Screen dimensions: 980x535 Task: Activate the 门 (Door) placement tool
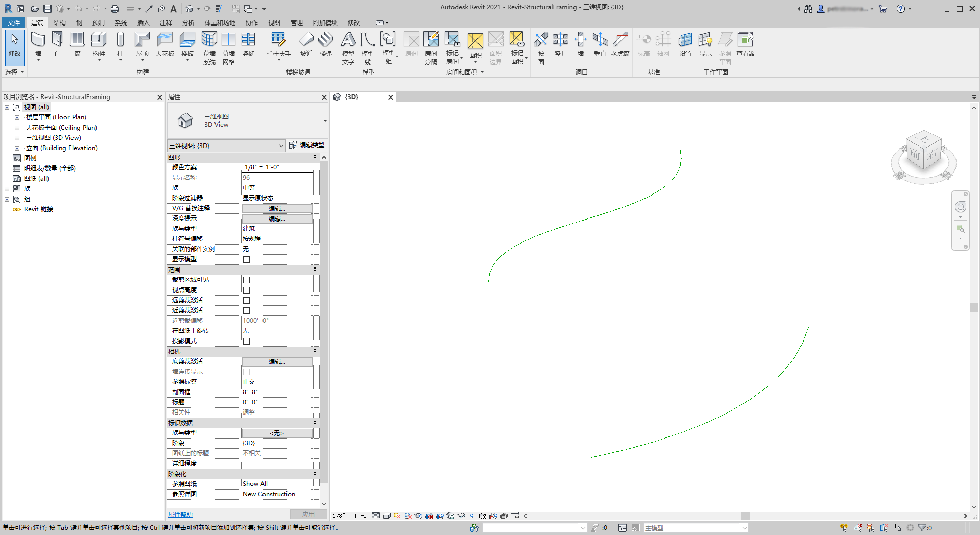[57, 43]
